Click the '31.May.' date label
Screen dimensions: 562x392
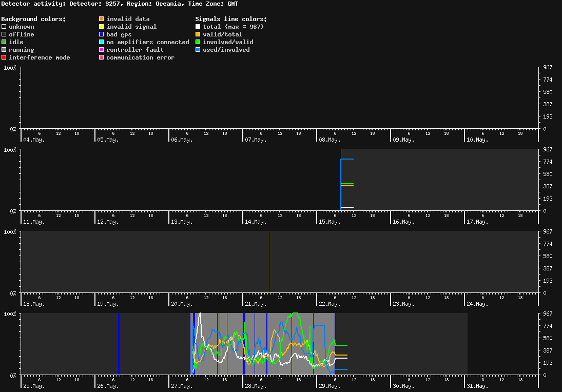tap(477, 386)
